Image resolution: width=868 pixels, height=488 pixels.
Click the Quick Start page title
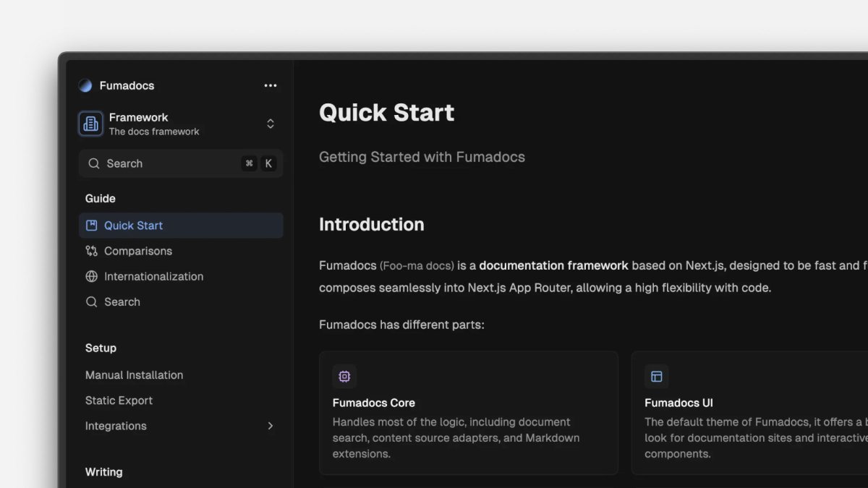pyautogui.click(x=387, y=113)
